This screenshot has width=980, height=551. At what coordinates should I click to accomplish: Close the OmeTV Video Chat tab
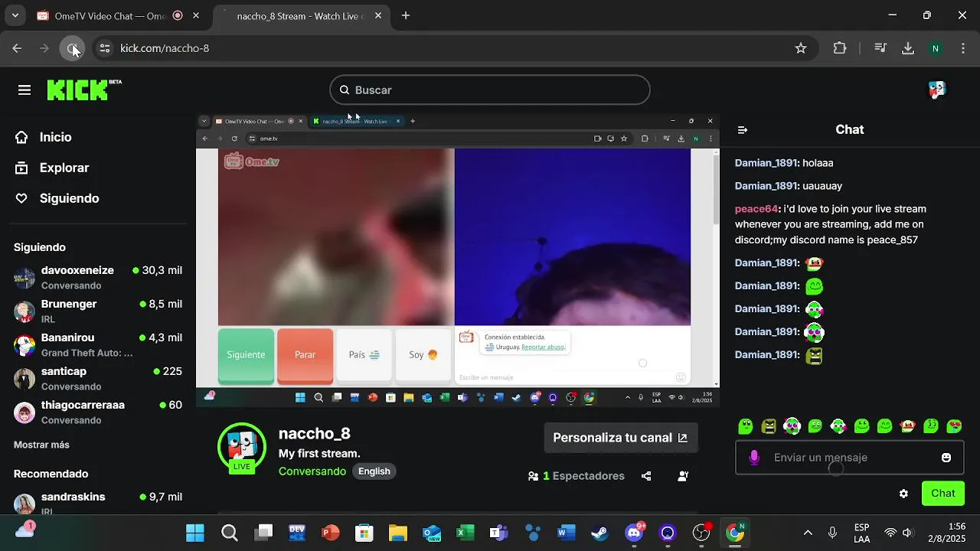point(196,15)
